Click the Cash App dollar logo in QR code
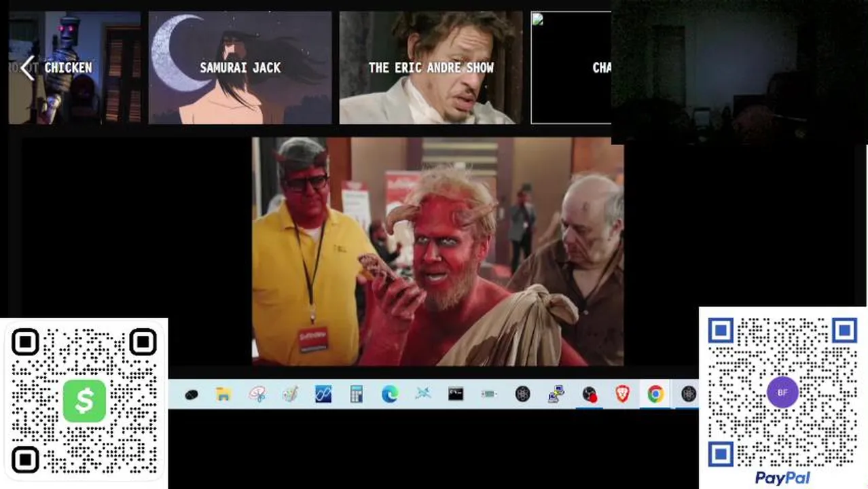868x489 pixels. (84, 401)
